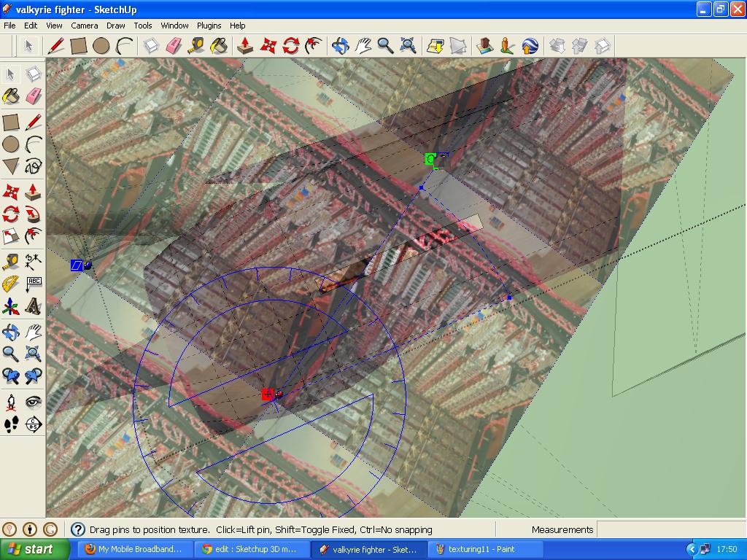Select the Protractor tool
Viewport: 747px width, 560px height.
11,284
